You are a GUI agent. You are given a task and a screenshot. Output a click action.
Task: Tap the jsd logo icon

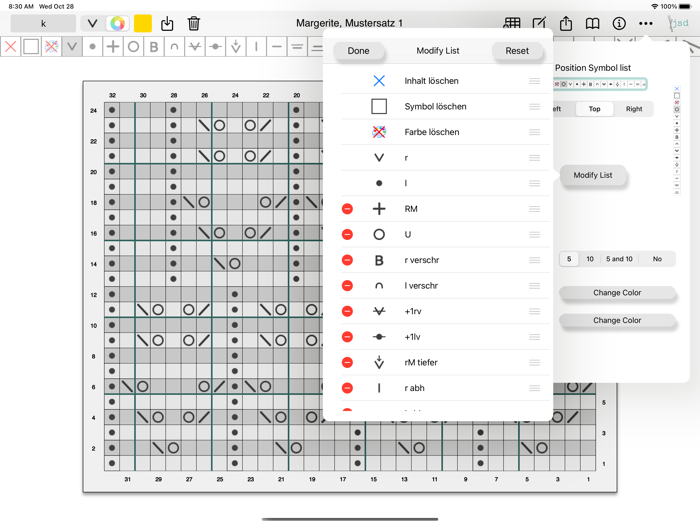click(x=679, y=23)
